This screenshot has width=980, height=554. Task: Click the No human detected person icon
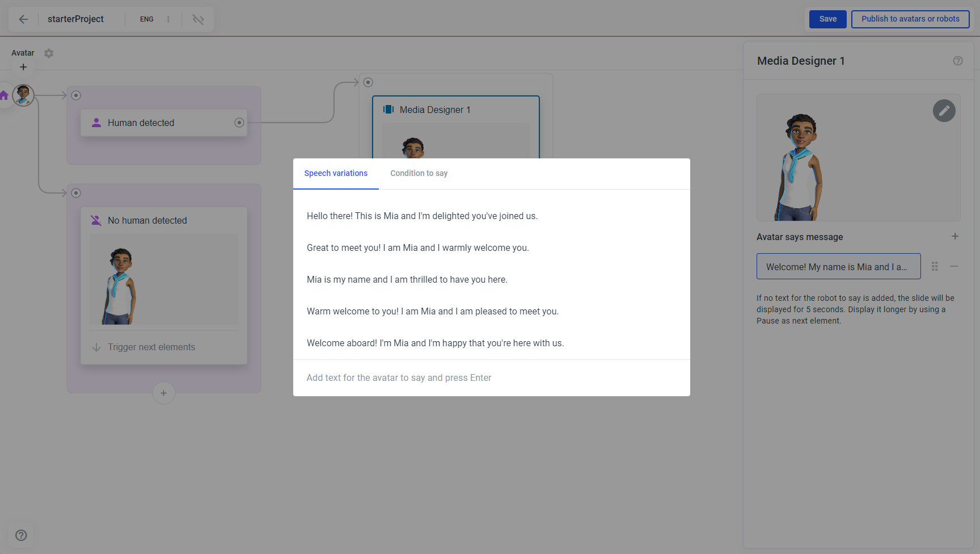pyautogui.click(x=96, y=220)
